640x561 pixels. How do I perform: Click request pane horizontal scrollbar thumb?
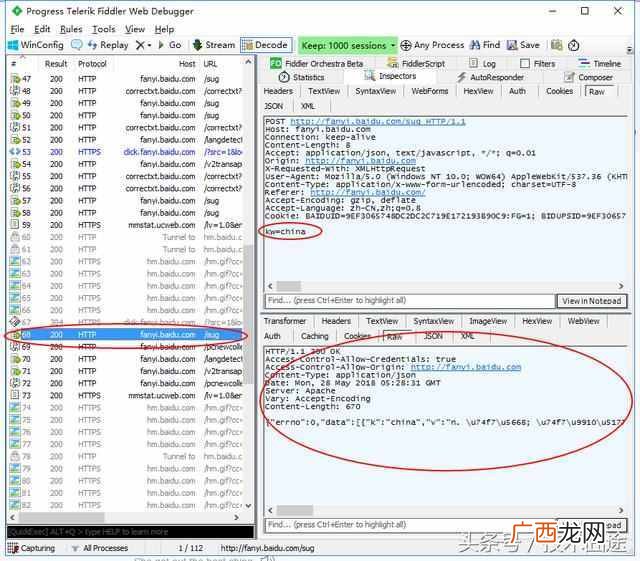(x=289, y=286)
